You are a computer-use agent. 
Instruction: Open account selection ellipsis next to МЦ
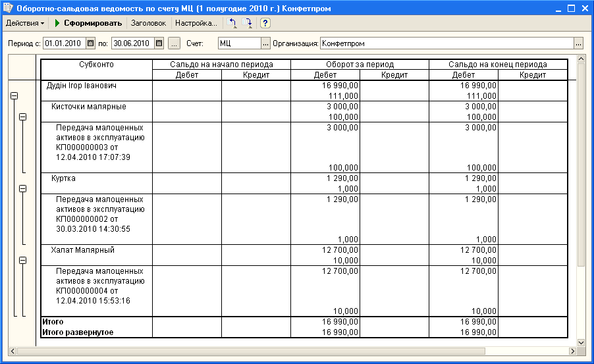coord(265,43)
